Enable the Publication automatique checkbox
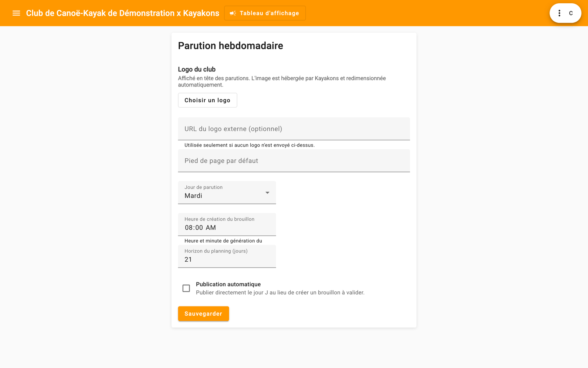The image size is (588, 368). [186, 288]
